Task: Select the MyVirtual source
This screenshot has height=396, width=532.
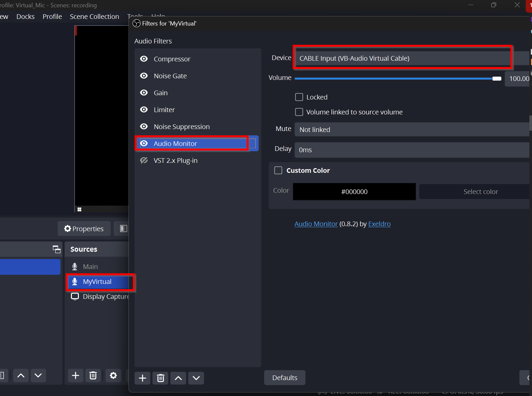Action: [97, 282]
